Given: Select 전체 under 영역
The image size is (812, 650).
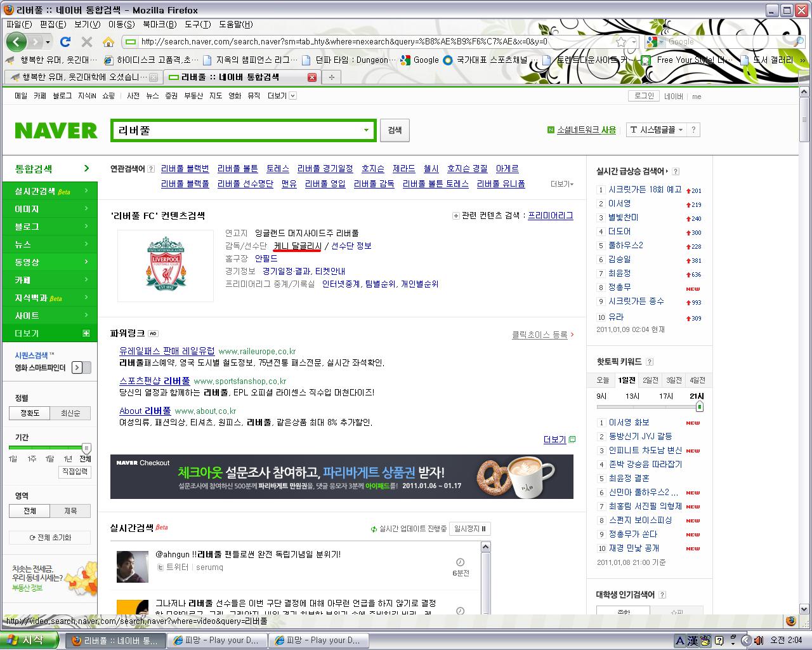Looking at the screenshot, I should click(30, 511).
